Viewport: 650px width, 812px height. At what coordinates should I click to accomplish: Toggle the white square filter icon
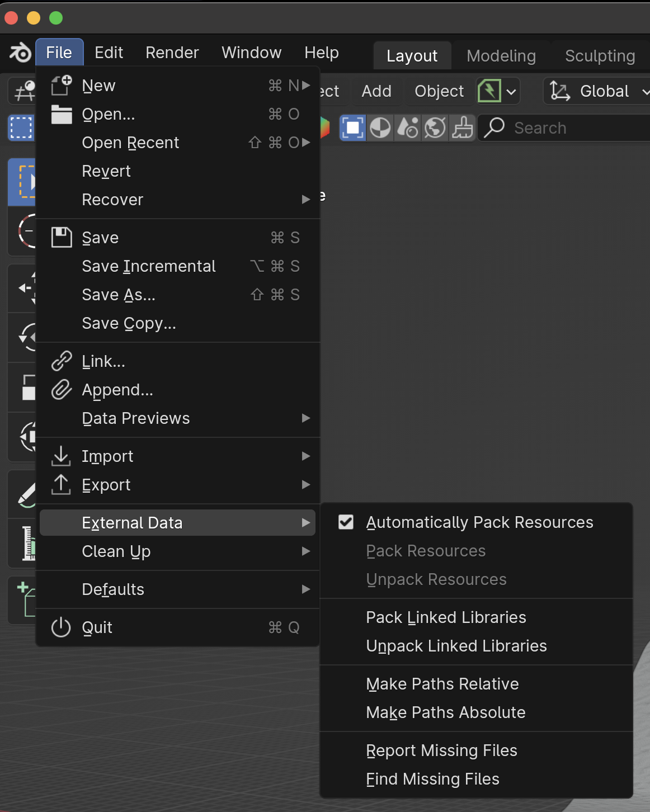353,128
